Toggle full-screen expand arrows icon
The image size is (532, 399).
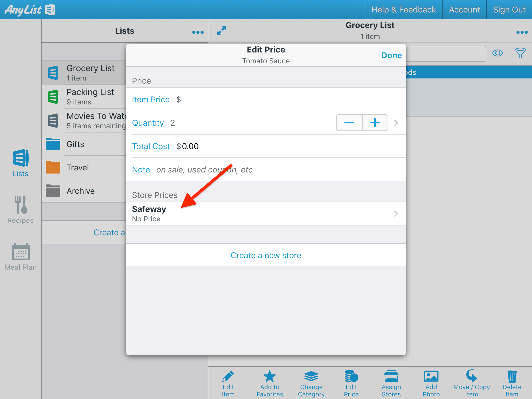221,31
